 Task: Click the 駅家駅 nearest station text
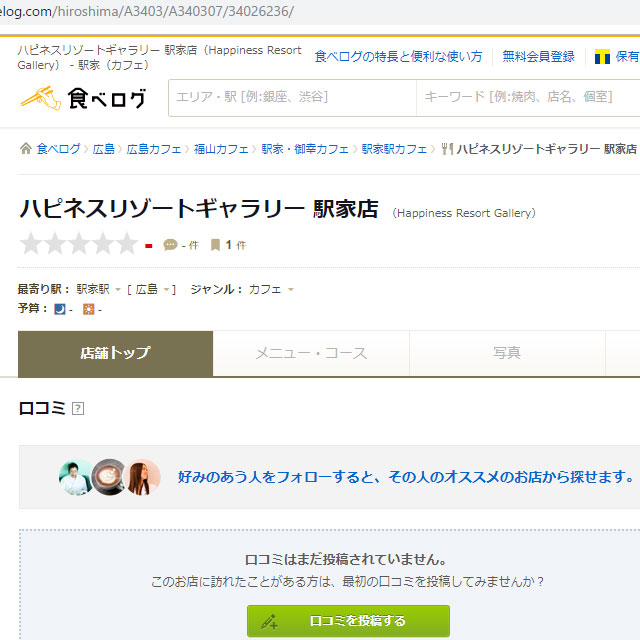tap(93, 289)
